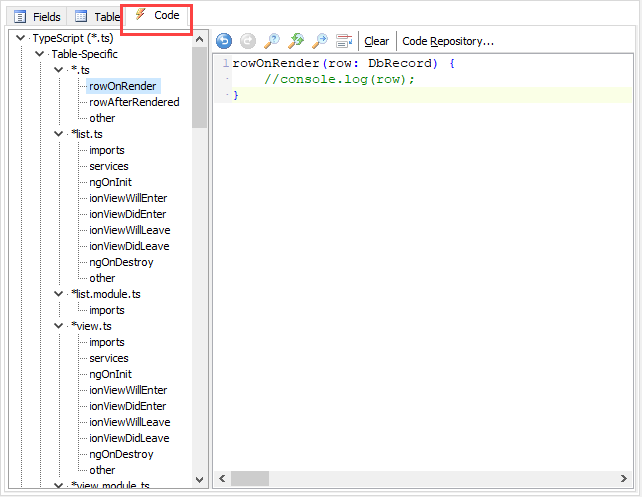Click the go-to-line icon left of Clear
The width and height of the screenshot is (642, 497).
click(x=344, y=41)
